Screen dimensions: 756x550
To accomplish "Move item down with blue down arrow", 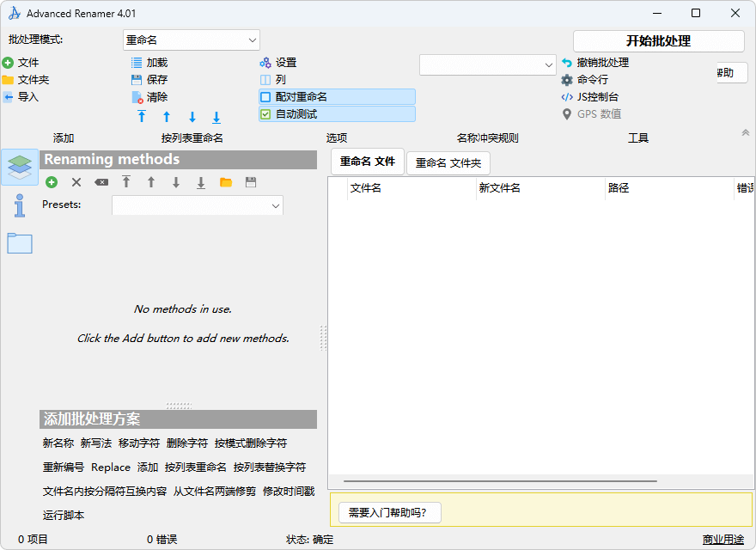I will pyautogui.click(x=192, y=117).
